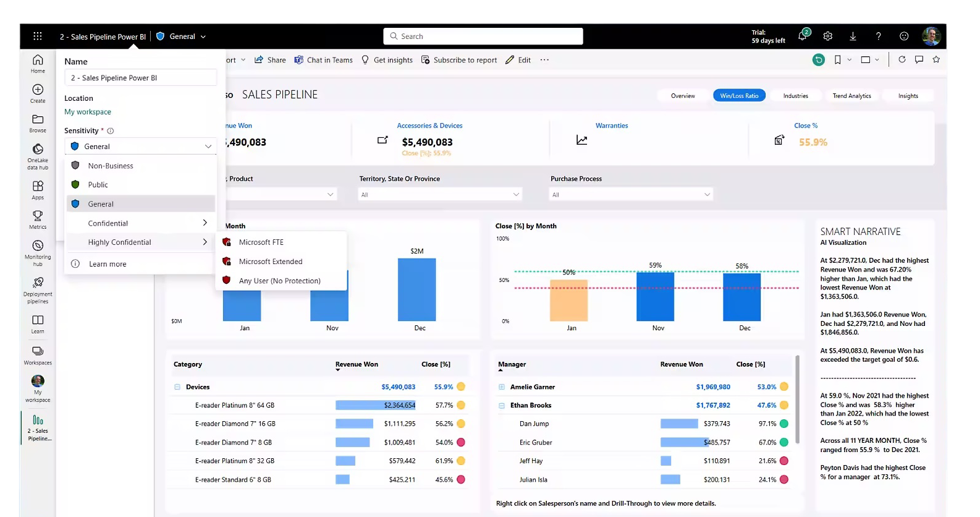Open the user profile picture
This screenshot has height=517, width=980.
pyautogui.click(x=931, y=36)
